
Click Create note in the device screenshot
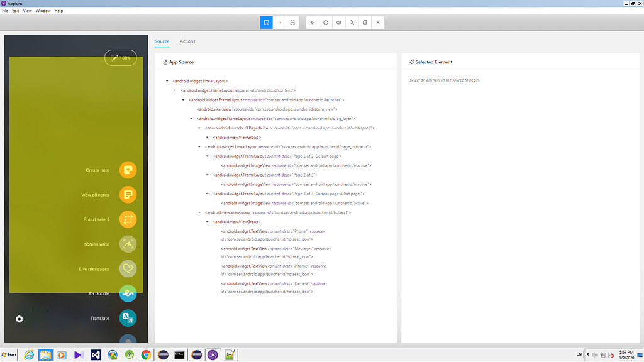(x=128, y=170)
